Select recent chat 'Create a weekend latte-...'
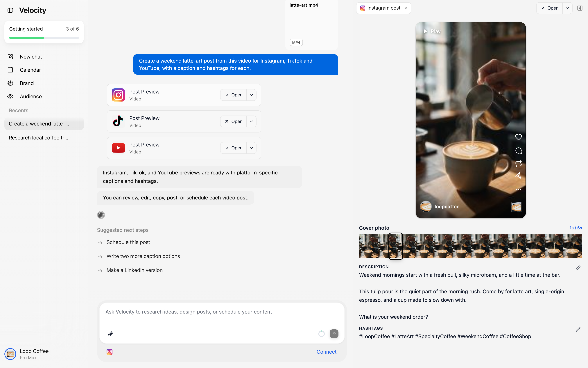 [44, 124]
